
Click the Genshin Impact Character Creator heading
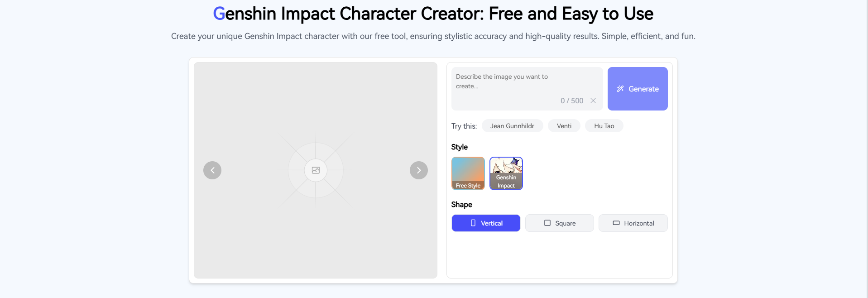tap(433, 14)
